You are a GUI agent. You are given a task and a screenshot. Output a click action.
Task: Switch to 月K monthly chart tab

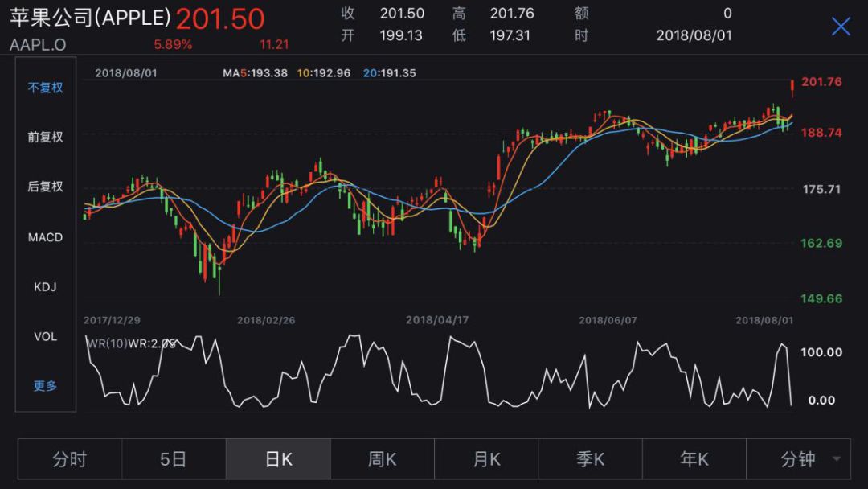pyautogui.click(x=486, y=459)
